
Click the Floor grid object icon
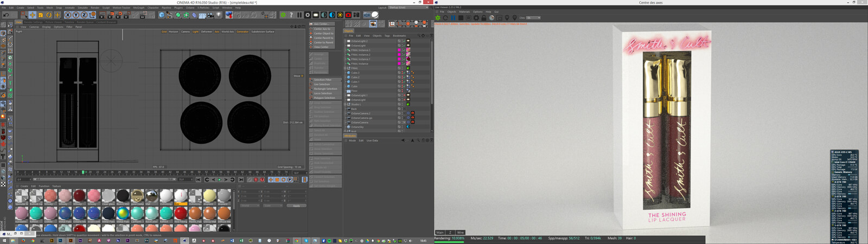(202, 15)
